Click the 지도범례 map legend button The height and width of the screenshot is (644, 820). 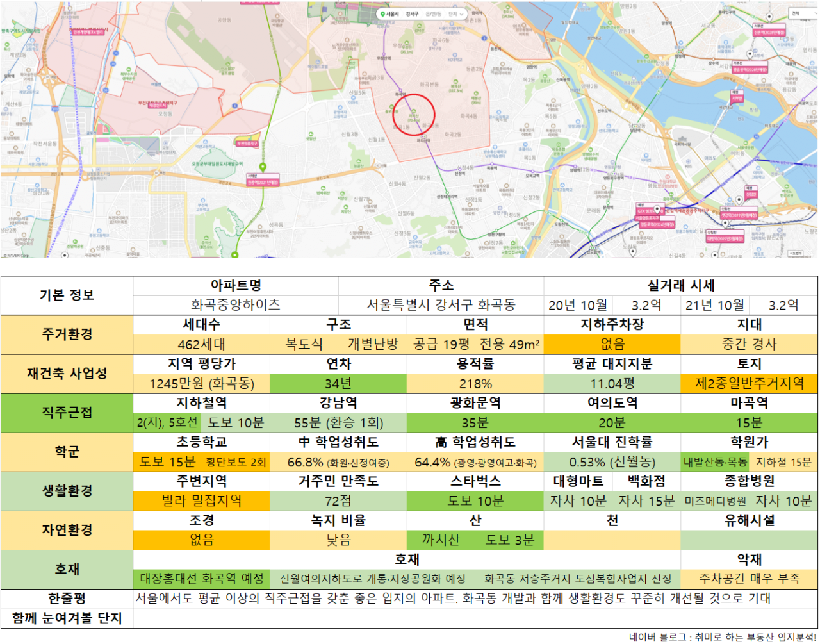(794, 253)
